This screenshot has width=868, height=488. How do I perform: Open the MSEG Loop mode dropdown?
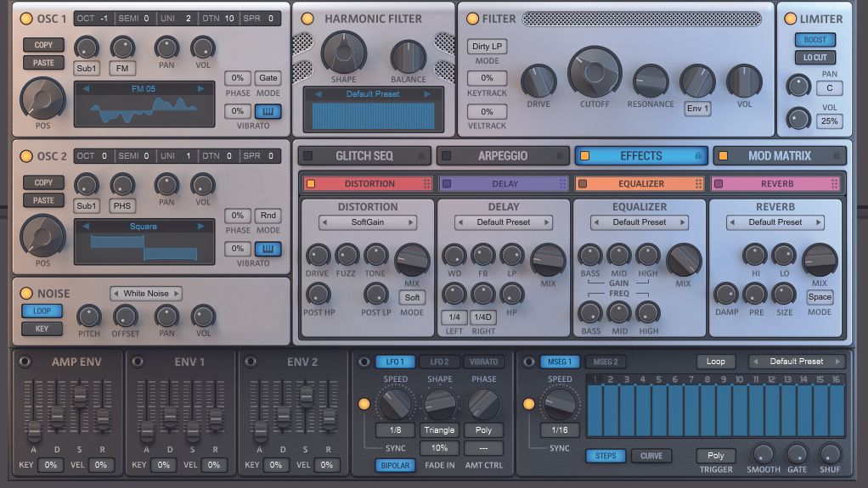[716, 362]
